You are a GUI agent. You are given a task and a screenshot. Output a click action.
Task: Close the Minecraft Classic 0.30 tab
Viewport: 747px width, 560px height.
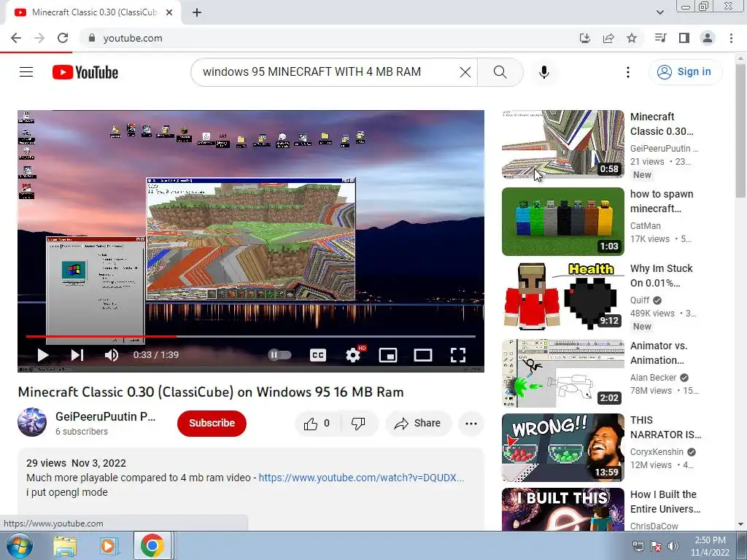[x=169, y=12]
